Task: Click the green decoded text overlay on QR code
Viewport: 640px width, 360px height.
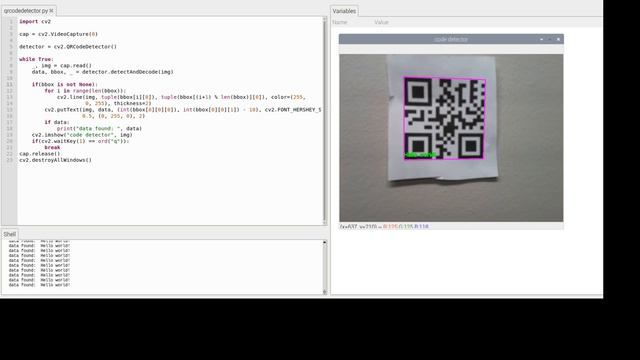Action: coord(420,155)
